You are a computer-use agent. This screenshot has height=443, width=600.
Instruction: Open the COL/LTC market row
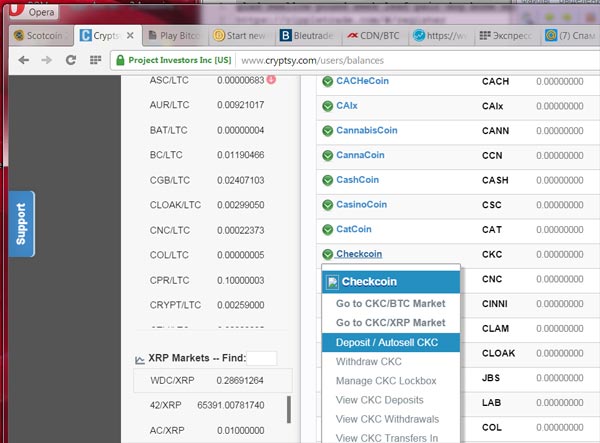point(207,255)
